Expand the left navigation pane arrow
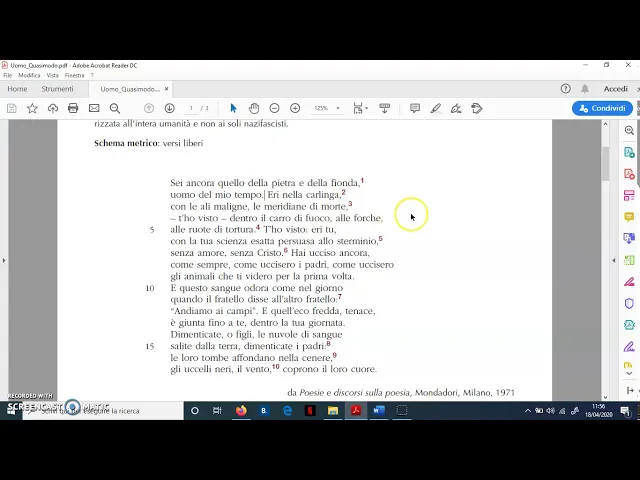The image size is (640, 480). click(4, 260)
